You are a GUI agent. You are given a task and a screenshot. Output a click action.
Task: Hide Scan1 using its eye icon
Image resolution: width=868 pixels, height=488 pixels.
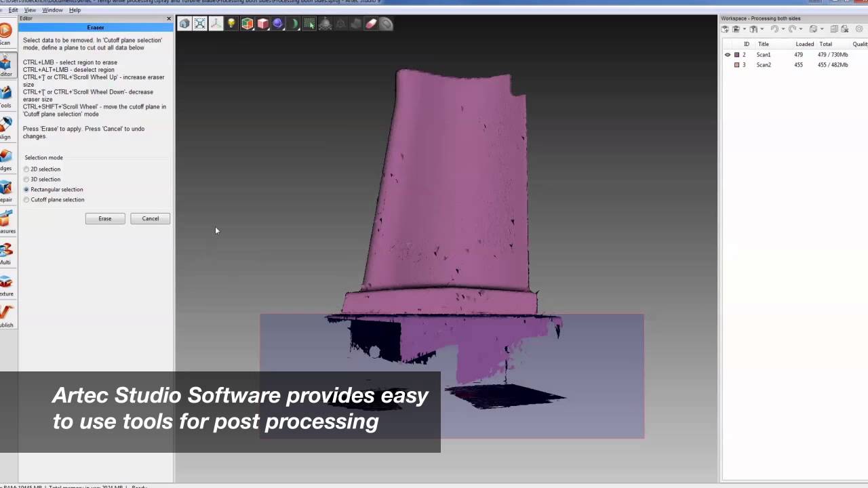click(728, 55)
